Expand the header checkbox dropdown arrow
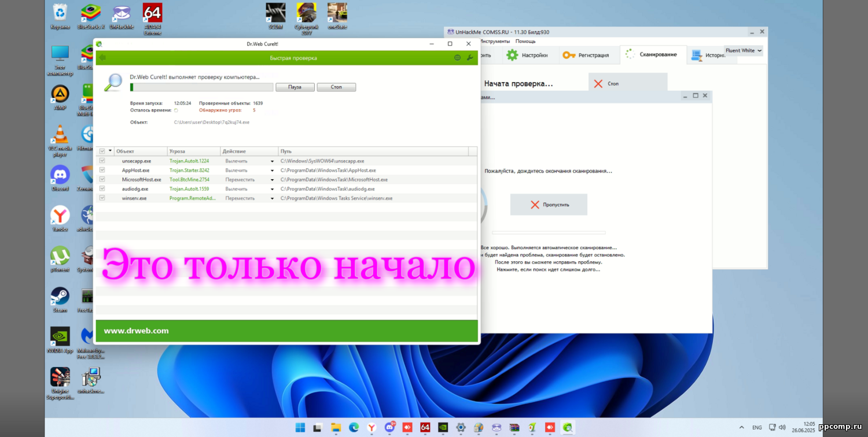Screen dimensions: 868x437 pos(110,151)
